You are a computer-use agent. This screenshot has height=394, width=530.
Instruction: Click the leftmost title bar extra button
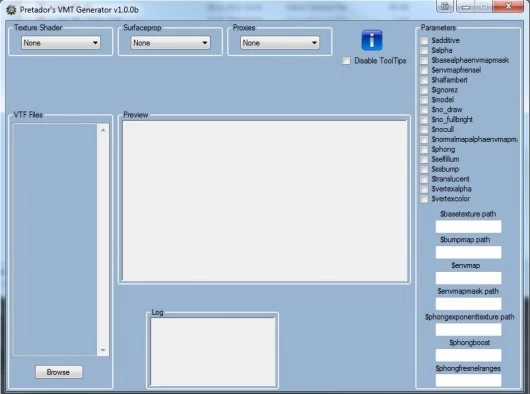pyautogui.click(x=445, y=6)
